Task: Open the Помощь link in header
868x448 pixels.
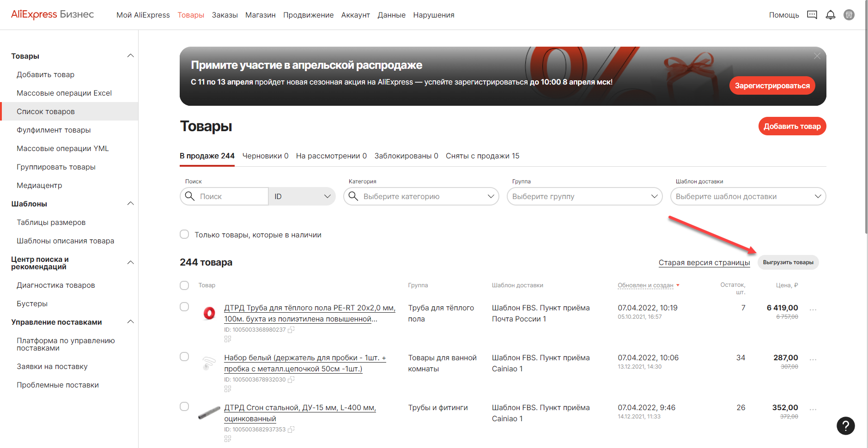Action: [784, 15]
